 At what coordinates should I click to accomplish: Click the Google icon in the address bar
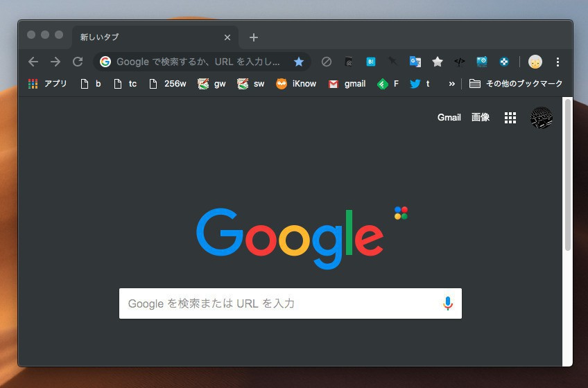pos(105,62)
